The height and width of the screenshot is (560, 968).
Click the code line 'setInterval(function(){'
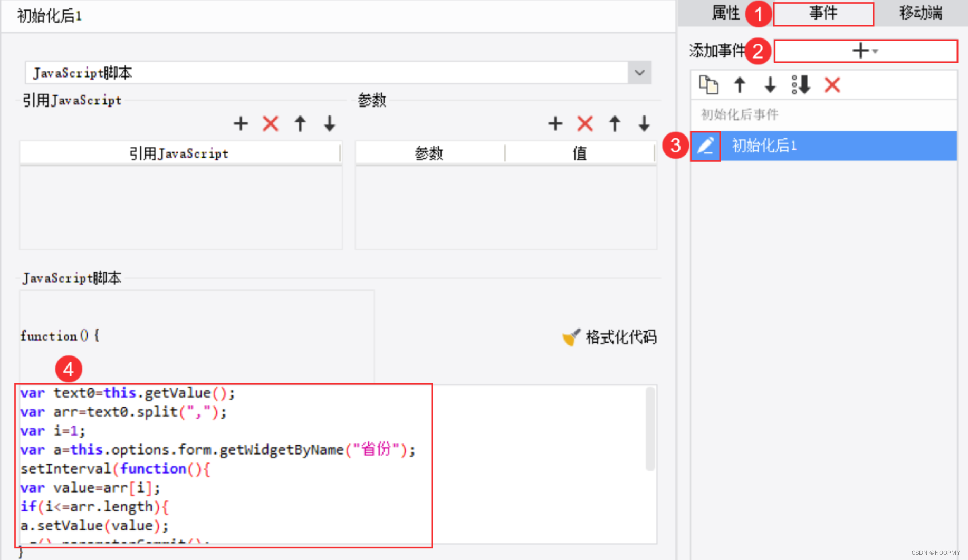click(x=116, y=469)
